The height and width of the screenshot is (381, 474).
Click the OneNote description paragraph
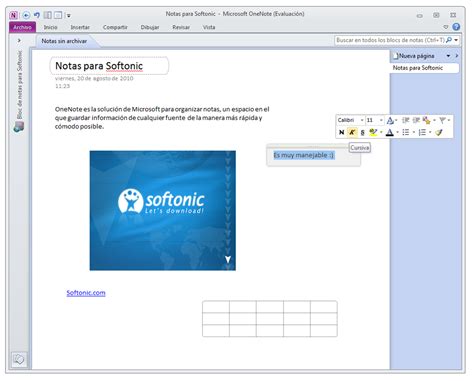click(162, 118)
